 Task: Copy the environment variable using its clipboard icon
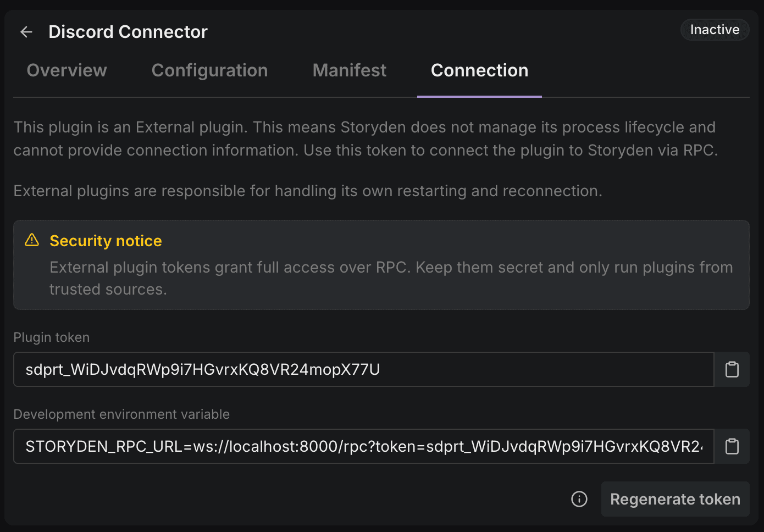pos(732,446)
